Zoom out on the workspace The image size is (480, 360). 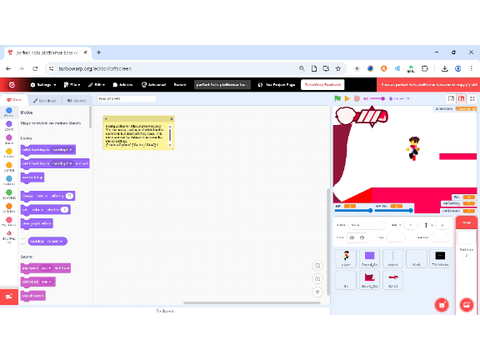[x=317, y=279]
